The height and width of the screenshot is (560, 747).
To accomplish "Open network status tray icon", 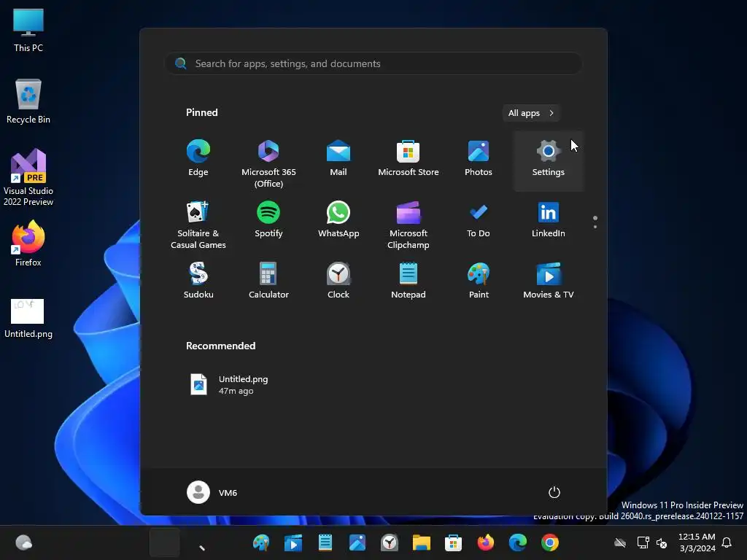I will [x=643, y=542].
